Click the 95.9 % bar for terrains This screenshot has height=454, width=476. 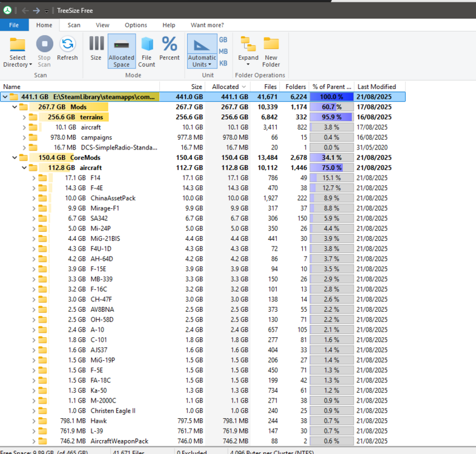[331, 117]
